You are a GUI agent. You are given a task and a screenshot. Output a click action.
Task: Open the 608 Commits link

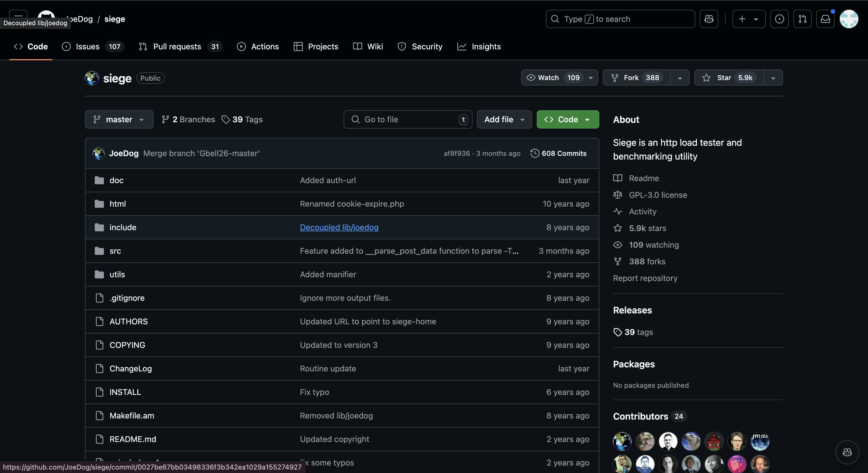point(558,153)
